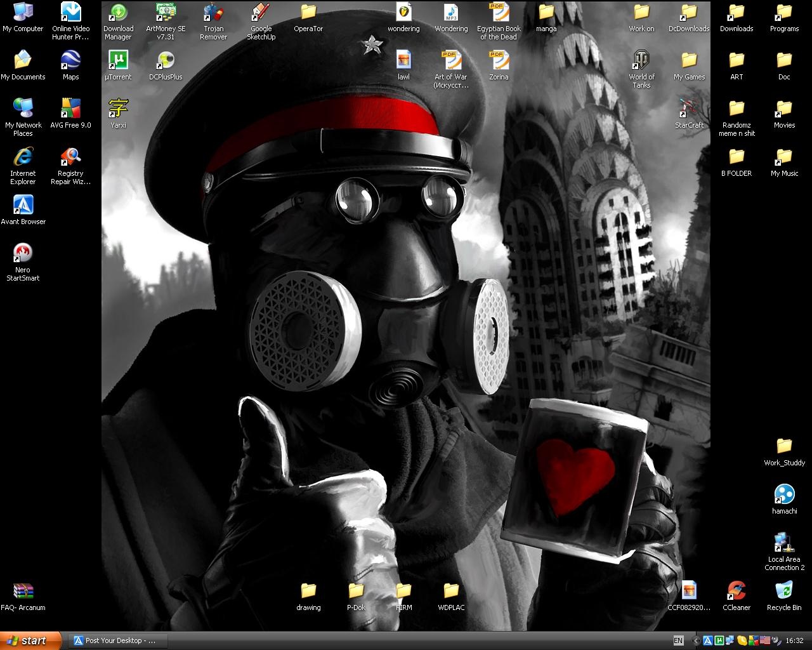This screenshot has width=812, height=650.
Task: Open DCPlusPlus shortcut
Action: click(166, 66)
